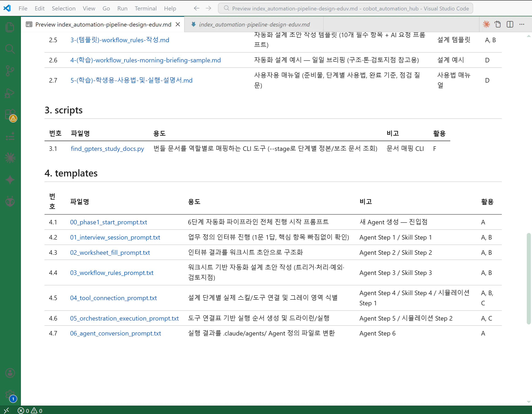532x414 pixels.
Task: Click cell 'Agent Step 1 / Skill Step 1'
Action: 396,237
